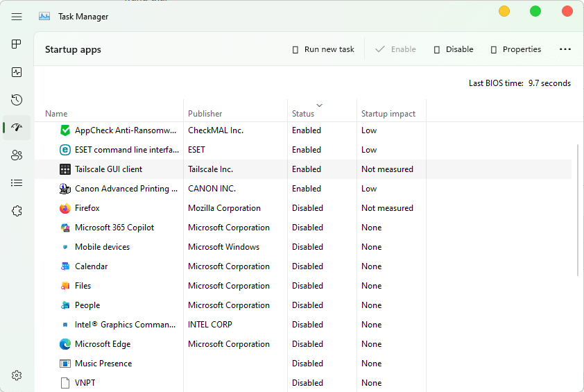
Task: Open the hamburger navigation menu
Action: pyautogui.click(x=17, y=17)
